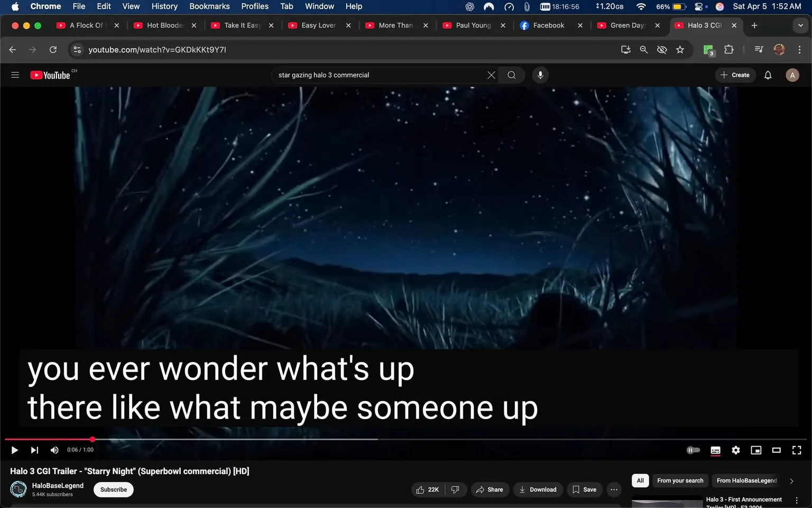Viewport: 812px width, 508px height.
Task: Open miniplayer view
Action: [756, 450]
